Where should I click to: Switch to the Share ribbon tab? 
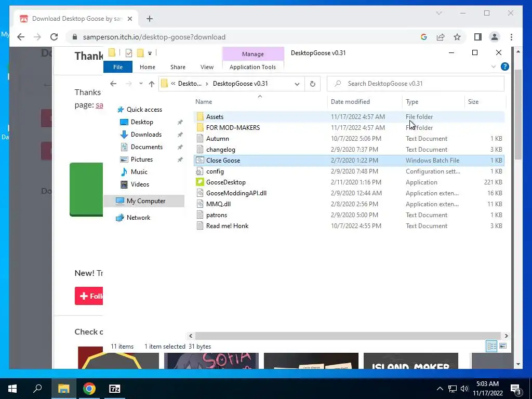178,67
